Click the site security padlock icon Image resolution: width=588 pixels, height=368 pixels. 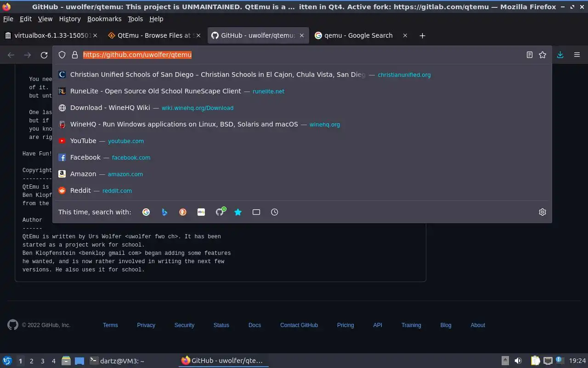pyautogui.click(x=75, y=55)
